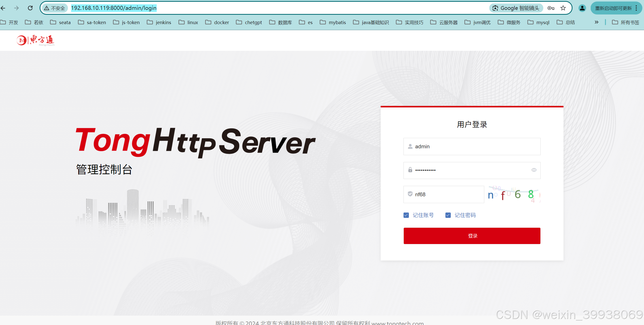Open the js-token bookmark folder
Image resolution: width=644 pixels, height=325 pixels.
(126, 22)
